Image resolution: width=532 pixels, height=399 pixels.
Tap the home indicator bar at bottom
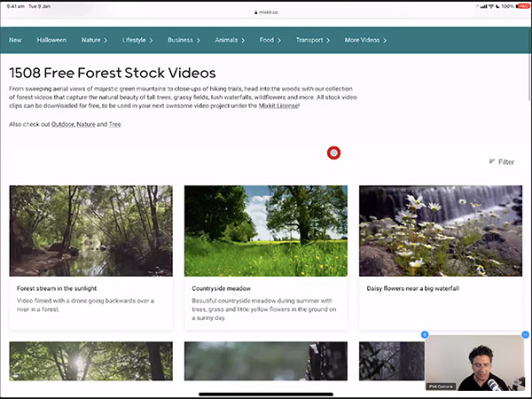(x=266, y=395)
